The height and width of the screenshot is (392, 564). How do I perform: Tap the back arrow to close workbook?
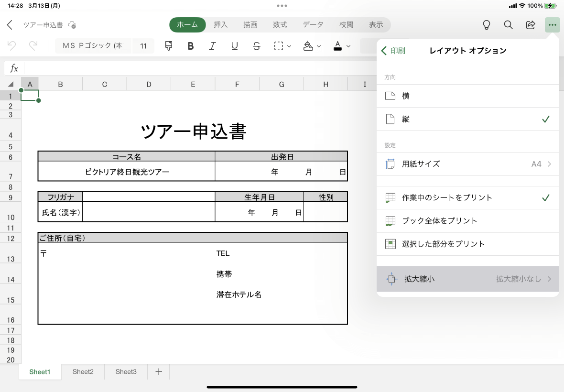(10, 25)
